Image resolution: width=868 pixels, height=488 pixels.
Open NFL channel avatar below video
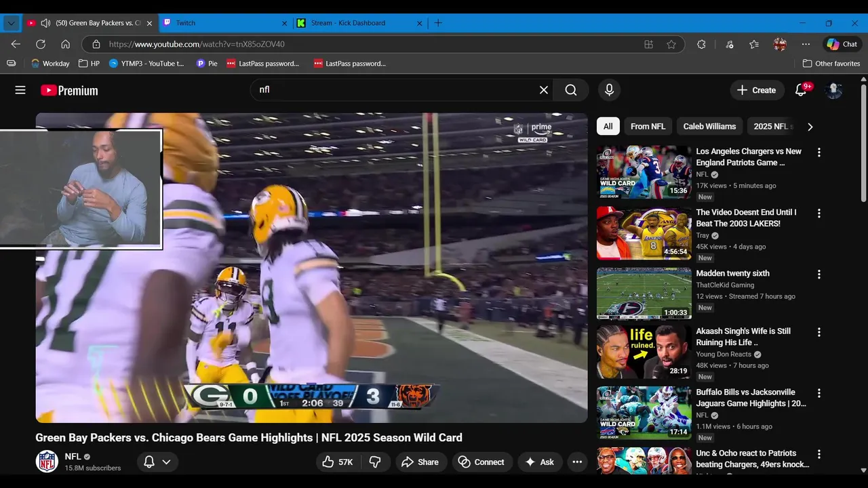tap(47, 462)
